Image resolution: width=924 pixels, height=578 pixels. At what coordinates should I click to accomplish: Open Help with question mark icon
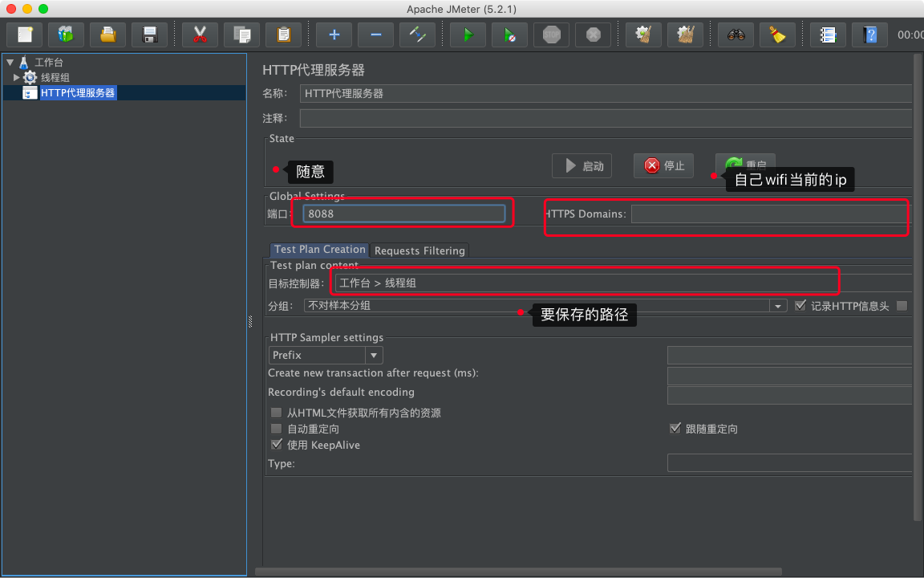(x=869, y=35)
